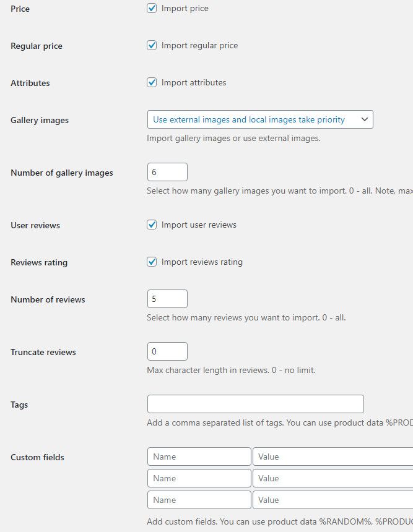Click the Import attributes label text
413x532 pixels.
[x=194, y=82]
